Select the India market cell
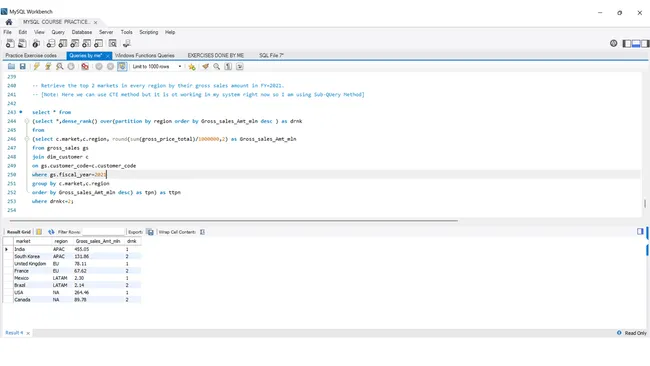The image size is (650, 366). coord(32,249)
